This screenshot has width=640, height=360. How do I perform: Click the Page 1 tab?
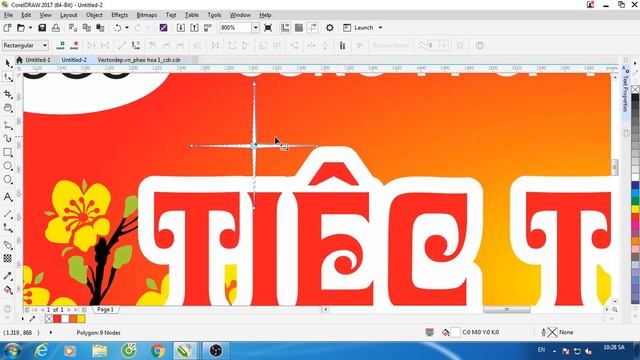tap(105, 310)
